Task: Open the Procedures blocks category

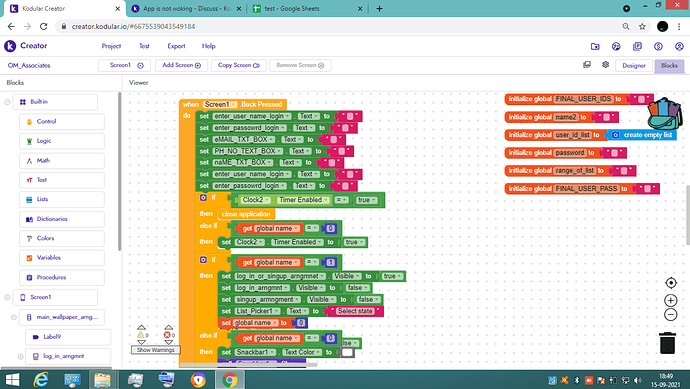Action: coord(62,277)
